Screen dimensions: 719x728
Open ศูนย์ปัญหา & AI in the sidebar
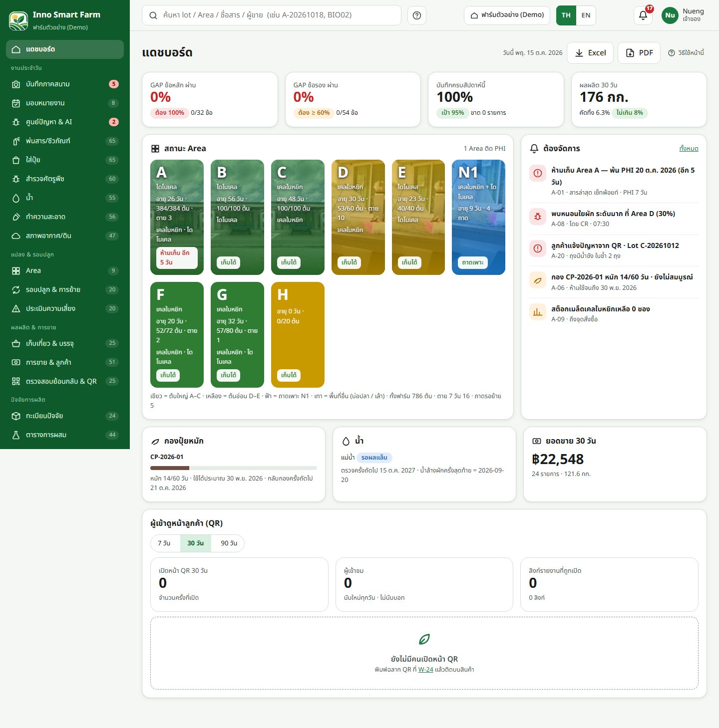65,122
